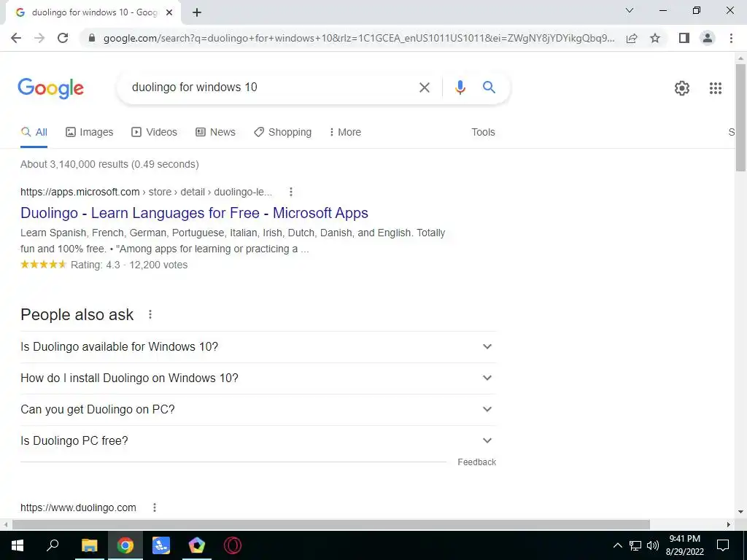Click the horizontal scrollbar thumb
747x560 pixels.
(x=331, y=525)
